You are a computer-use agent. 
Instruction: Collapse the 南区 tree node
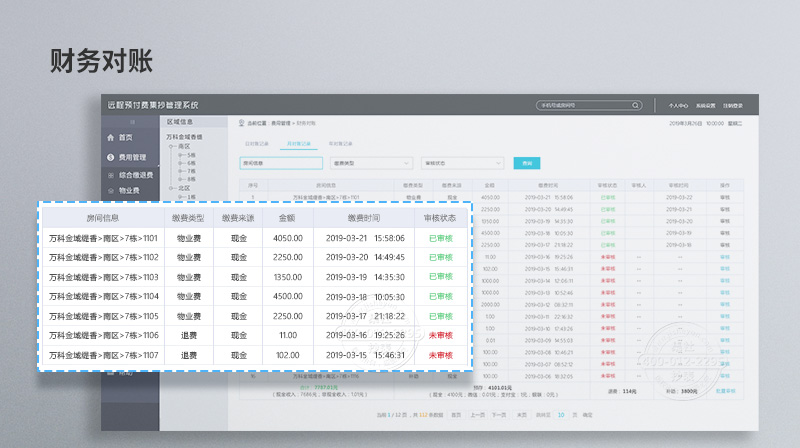tap(171, 147)
